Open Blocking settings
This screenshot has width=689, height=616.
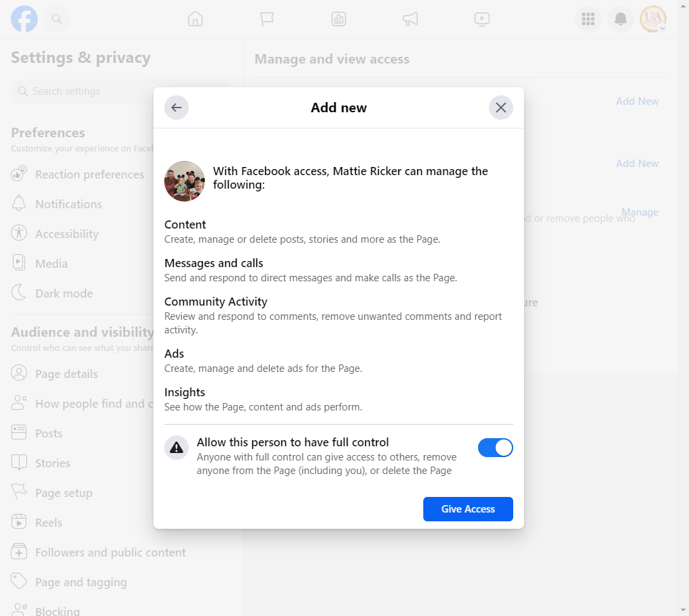tap(57, 611)
